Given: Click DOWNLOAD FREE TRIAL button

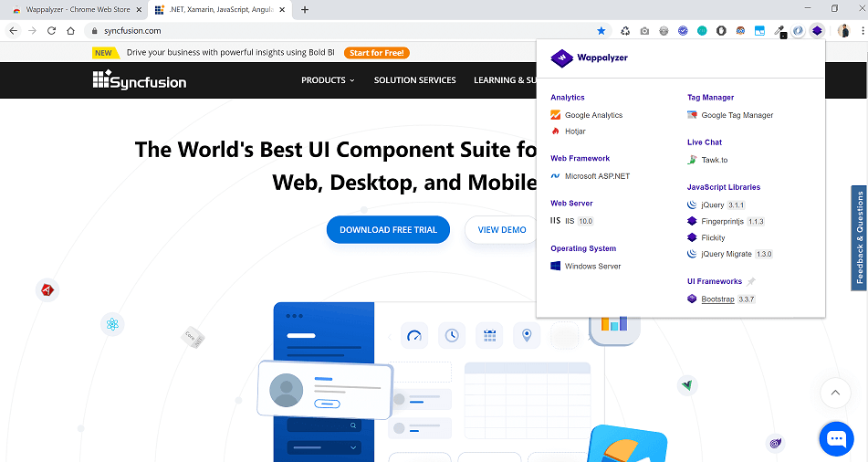Looking at the screenshot, I should 388,230.
